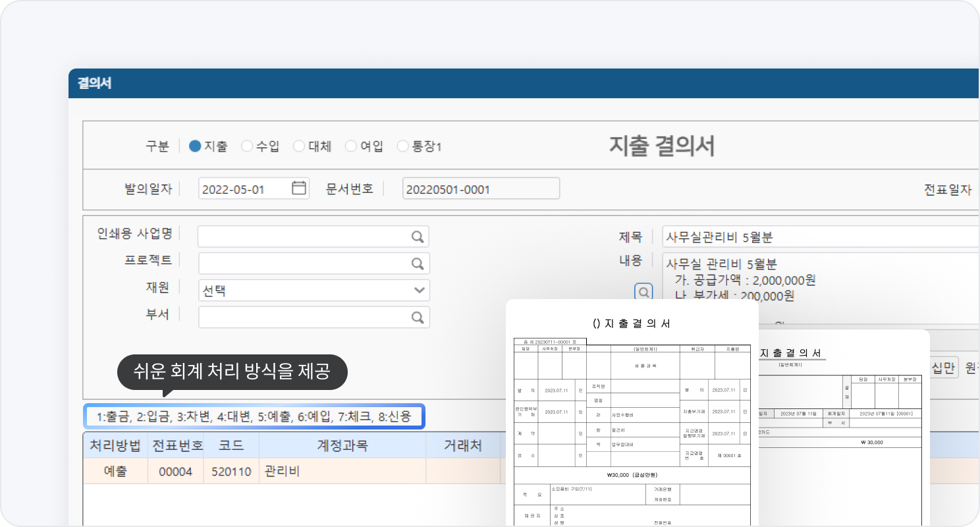The width and height of the screenshot is (980, 527).
Task: Click the 문서번호 field 20220501-0001
Action: [481, 188]
